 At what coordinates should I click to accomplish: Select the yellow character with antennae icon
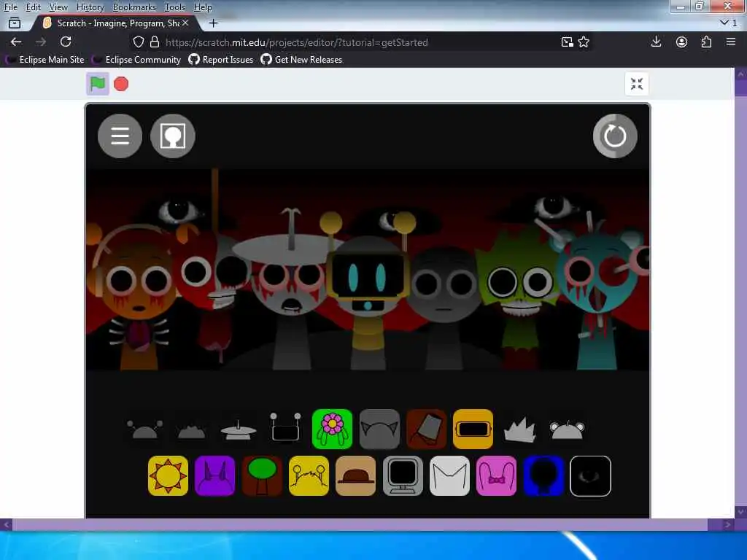(x=309, y=475)
